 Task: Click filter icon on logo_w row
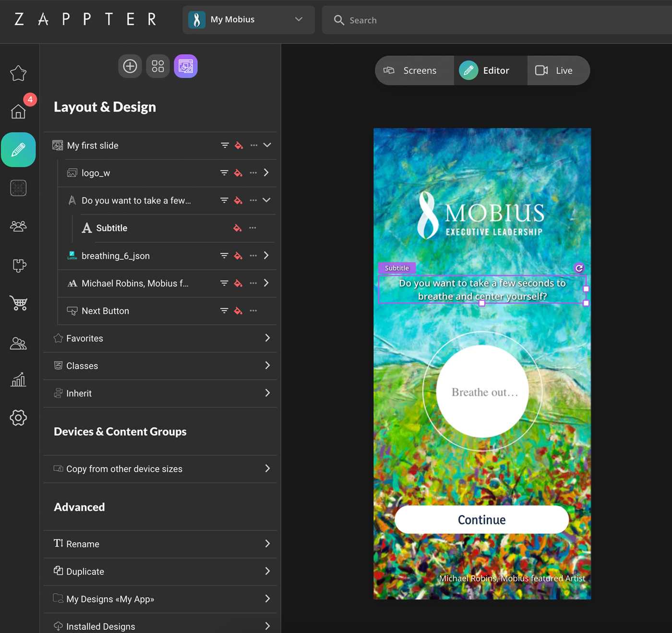click(x=224, y=173)
